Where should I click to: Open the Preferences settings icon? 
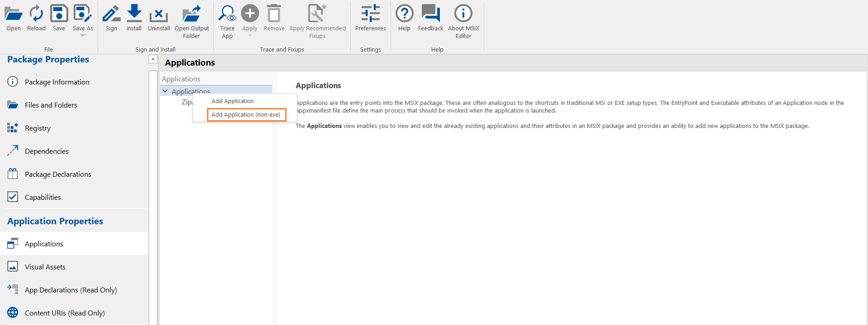pos(370,14)
